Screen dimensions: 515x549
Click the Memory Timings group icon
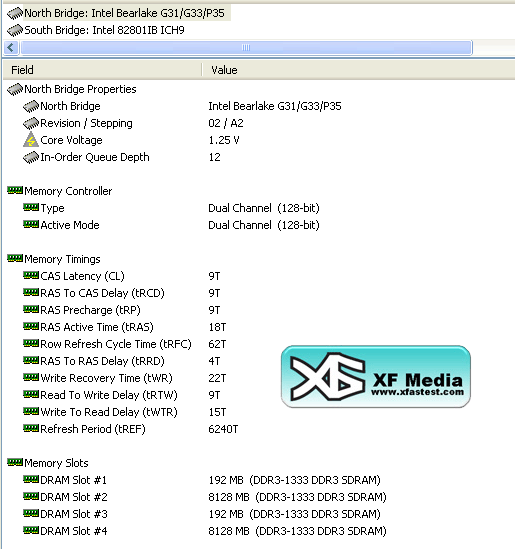[15, 258]
